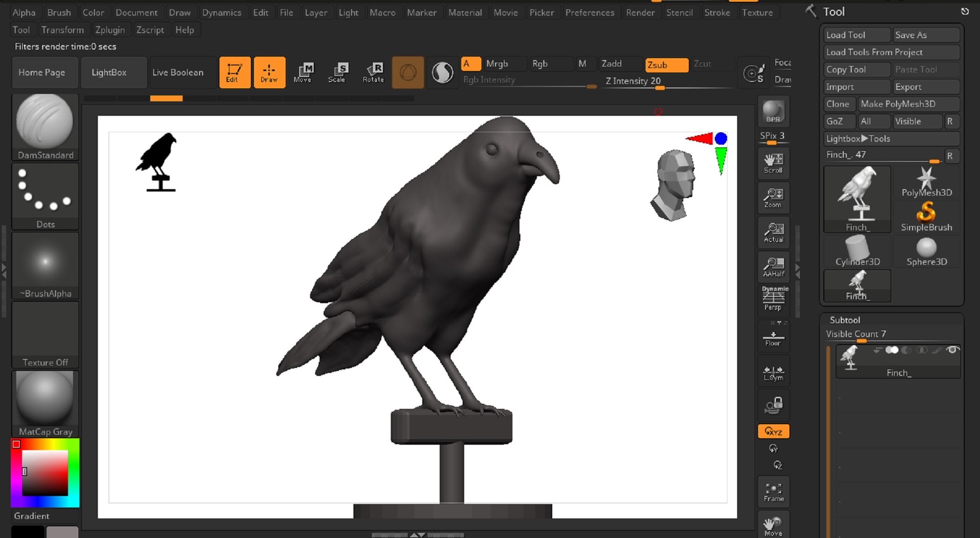Select the PolyMesh3D star tool
Image resolution: width=980 pixels, height=538 pixels.
926,182
